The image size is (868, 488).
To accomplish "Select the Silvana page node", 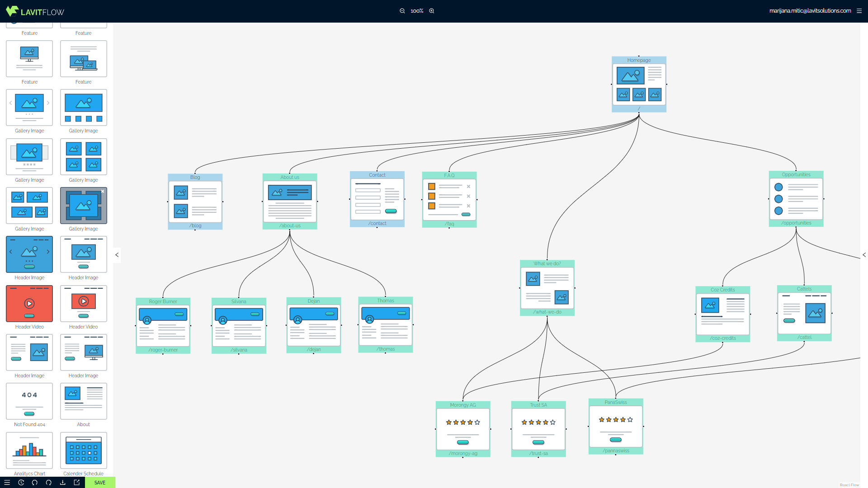I will click(239, 326).
